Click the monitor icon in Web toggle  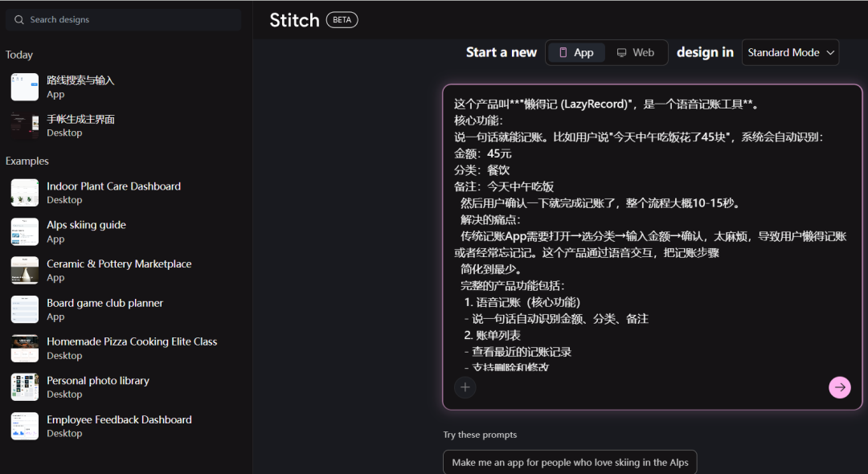621,52
